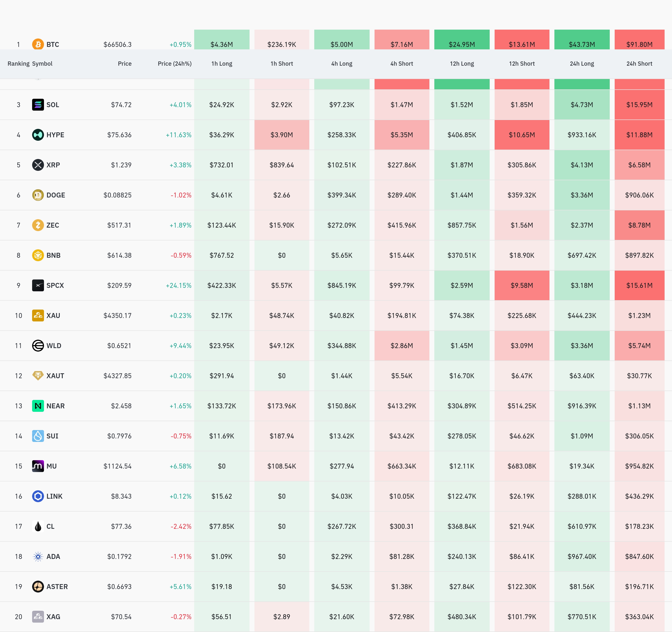The width and height of the screenshot is (672, 632).
Task: Click the Solana SOL logo icon
Action: [x=38, y=105]
